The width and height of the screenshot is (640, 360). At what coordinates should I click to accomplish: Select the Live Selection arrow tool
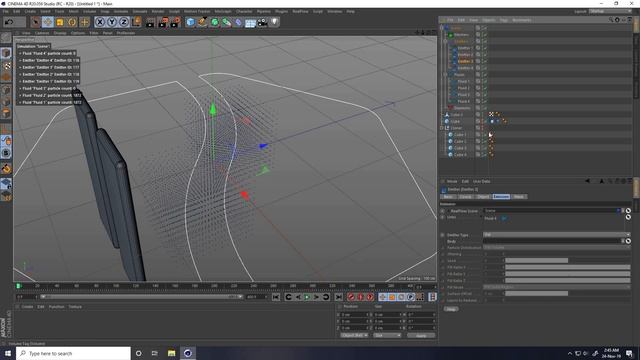click(x=36, y=22)
